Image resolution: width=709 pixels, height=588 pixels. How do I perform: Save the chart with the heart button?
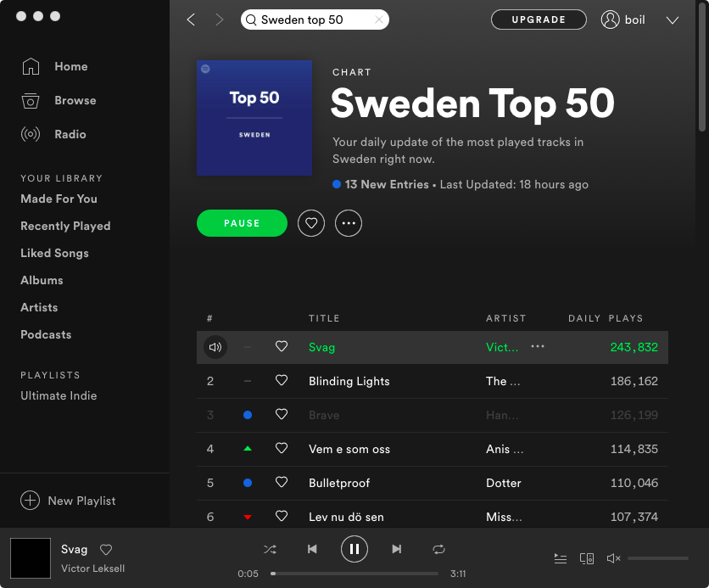pyautogui.click(x=311, y=223)
